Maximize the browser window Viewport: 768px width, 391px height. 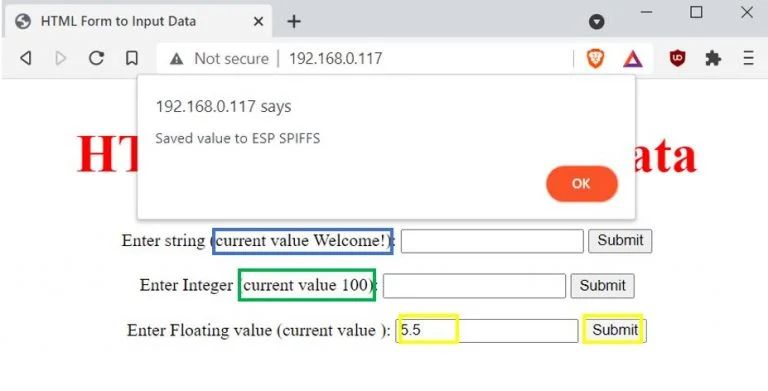coord(696,12)
